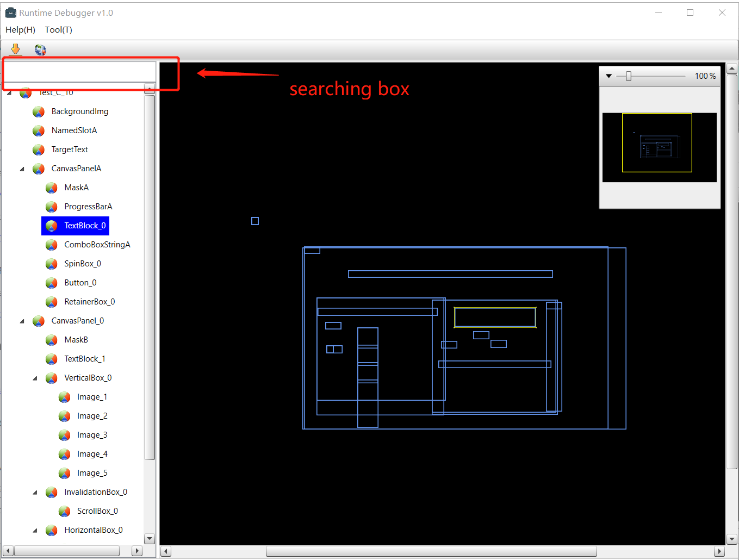Click the ScrollBox_0 node icon
739x560 pixels.
click(x=65, y=511)
